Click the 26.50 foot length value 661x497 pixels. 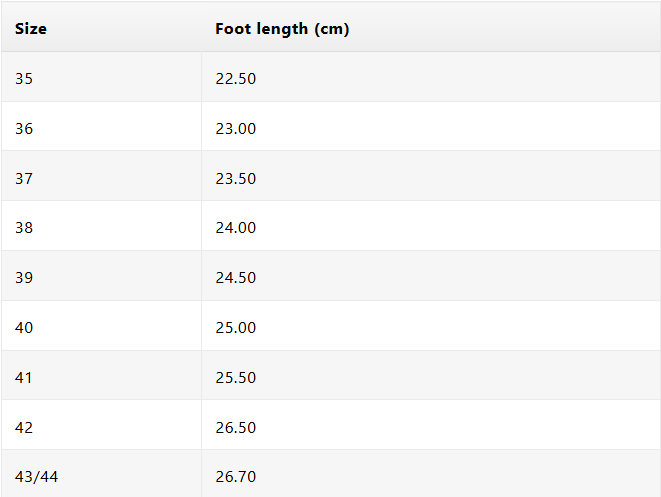[x=236, y=427]
